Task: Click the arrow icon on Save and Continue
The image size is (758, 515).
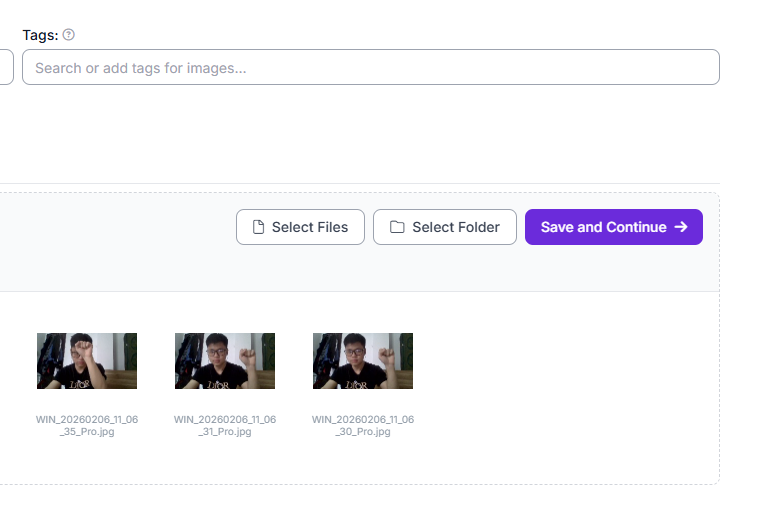Action: pyautogui.click(x=681, y=227)
